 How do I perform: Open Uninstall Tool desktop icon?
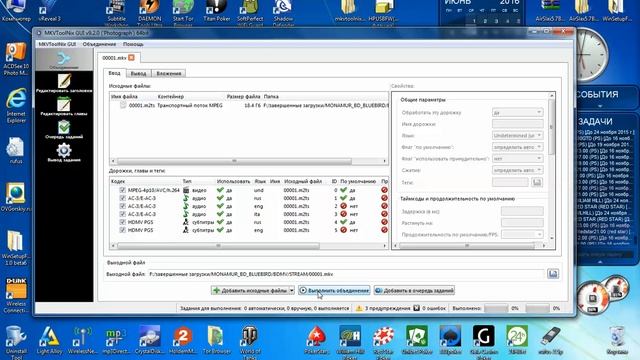pyautogui.click(x=16, y=342)
